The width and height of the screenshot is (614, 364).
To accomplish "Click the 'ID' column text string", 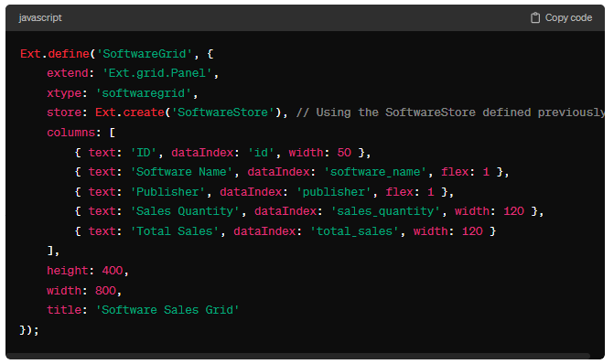I will pos(144,152).
